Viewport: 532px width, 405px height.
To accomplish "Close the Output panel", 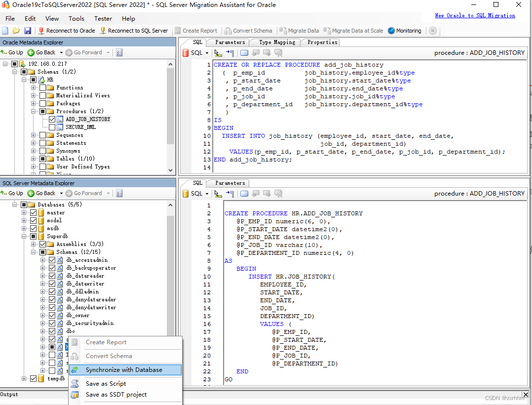I will (x=526, y=395).
